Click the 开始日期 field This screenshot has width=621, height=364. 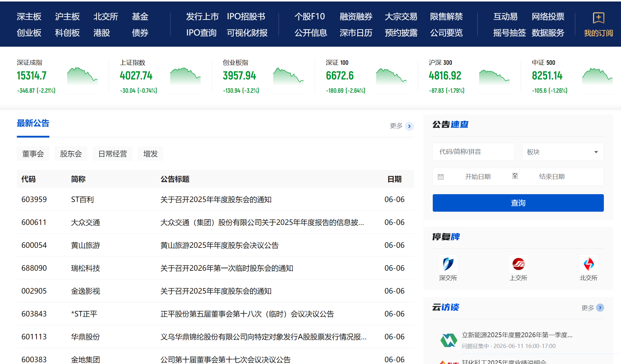[x=478, y=177]
